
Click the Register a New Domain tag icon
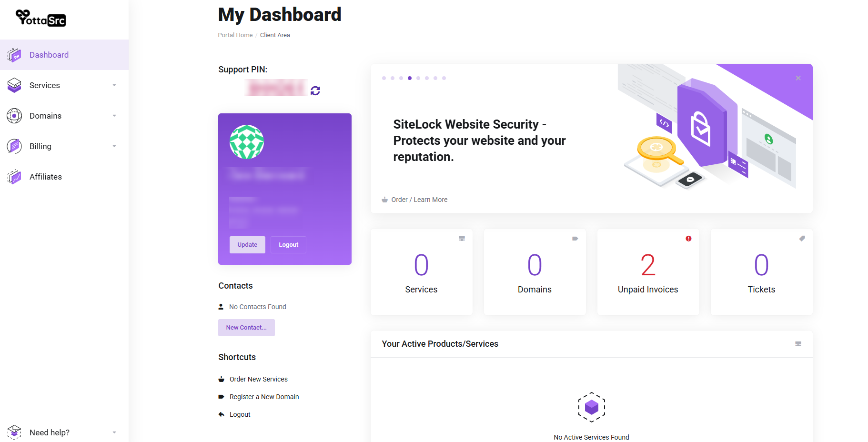coord(222,397)
